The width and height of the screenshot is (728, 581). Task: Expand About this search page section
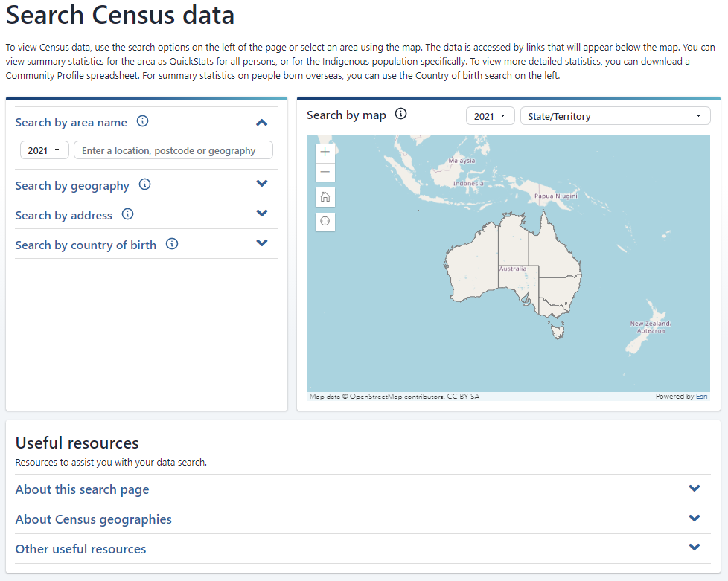[695, 489]
